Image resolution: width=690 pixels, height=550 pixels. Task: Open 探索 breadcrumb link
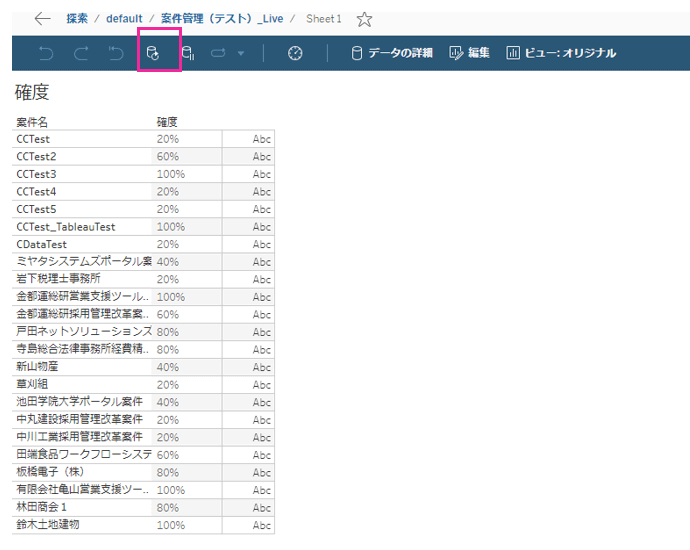77,19
